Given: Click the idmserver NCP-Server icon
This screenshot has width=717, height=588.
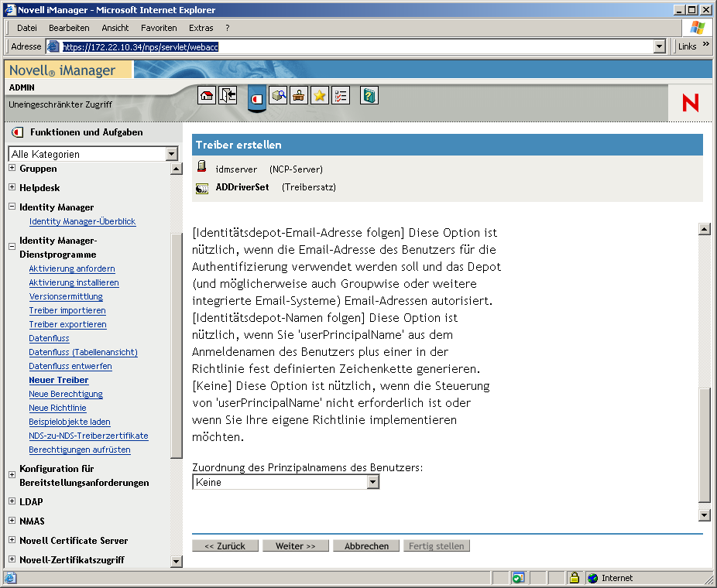Looking at the screenshot, I should click(x=202, y=166).
